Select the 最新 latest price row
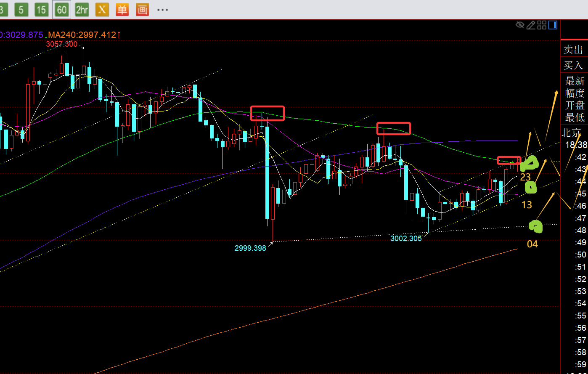Image resolution: width=588 pixels, height=374 pixels. coord(575,81)
